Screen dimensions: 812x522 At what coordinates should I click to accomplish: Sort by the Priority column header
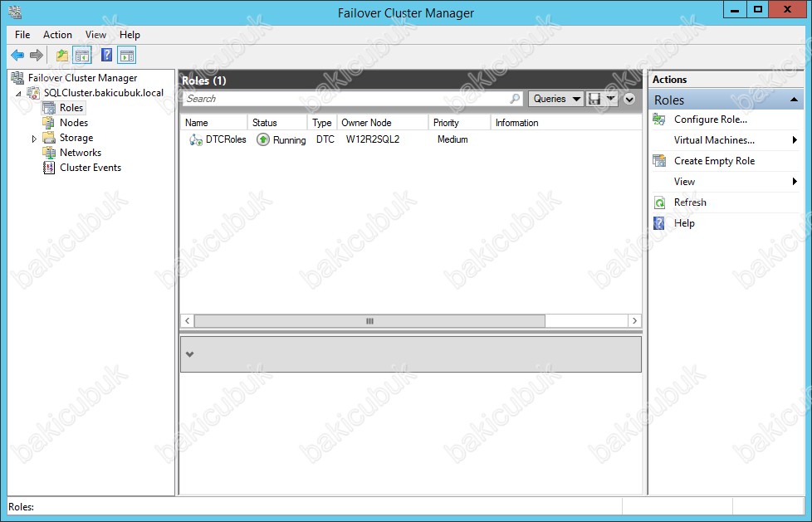coord(460,123)
